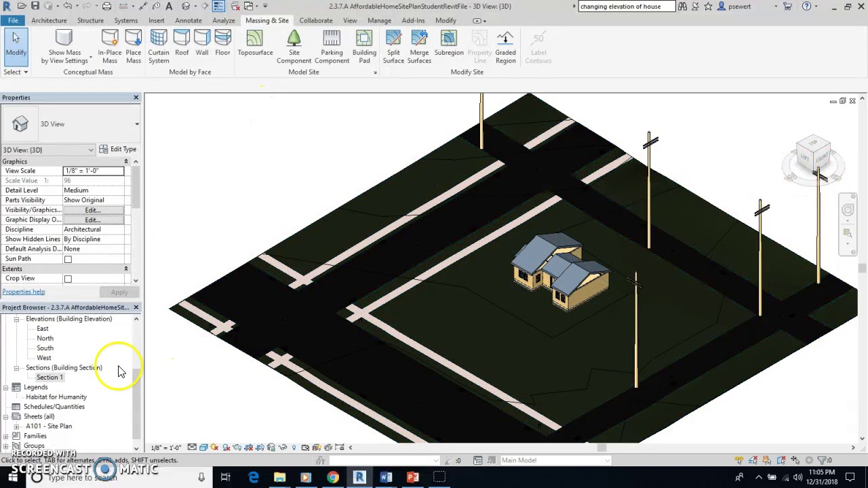
Task: Expand the Sheets (all) node
Action: pyautogui.click(x=6, y=416)
